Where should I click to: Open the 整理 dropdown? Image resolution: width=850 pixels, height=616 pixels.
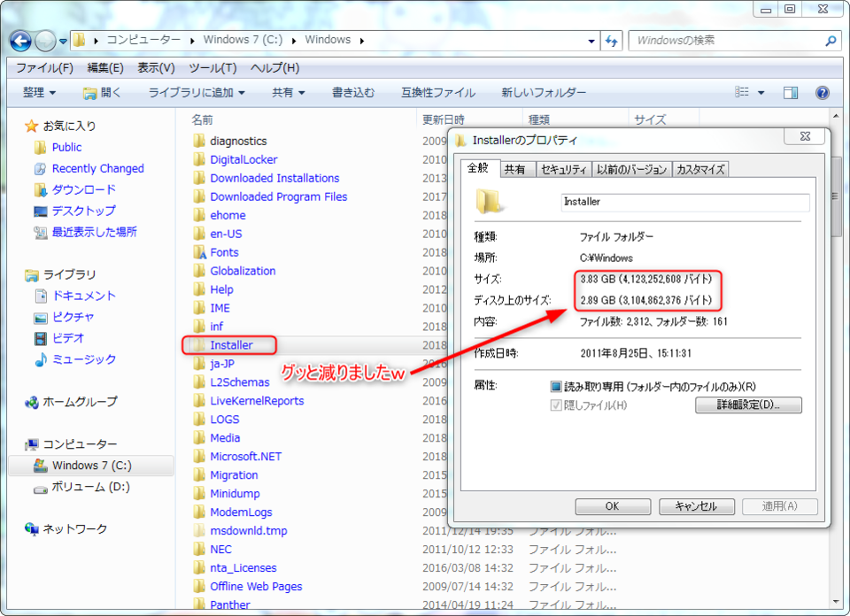point(39,93)
